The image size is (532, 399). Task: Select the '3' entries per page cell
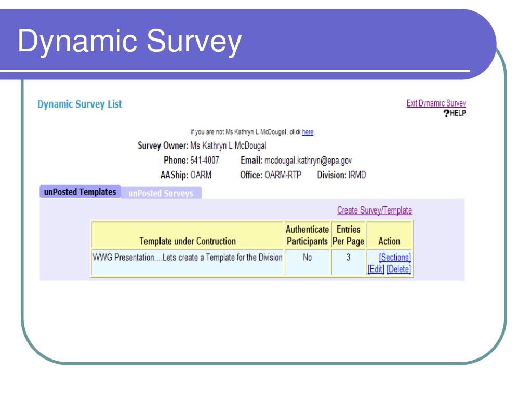[349, 262]
